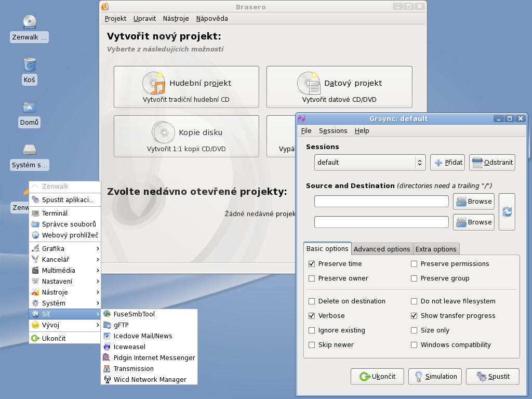Enable the Size only checkbox
The height and width of the screenshot is (399, 532).
[x=414, y=330]
